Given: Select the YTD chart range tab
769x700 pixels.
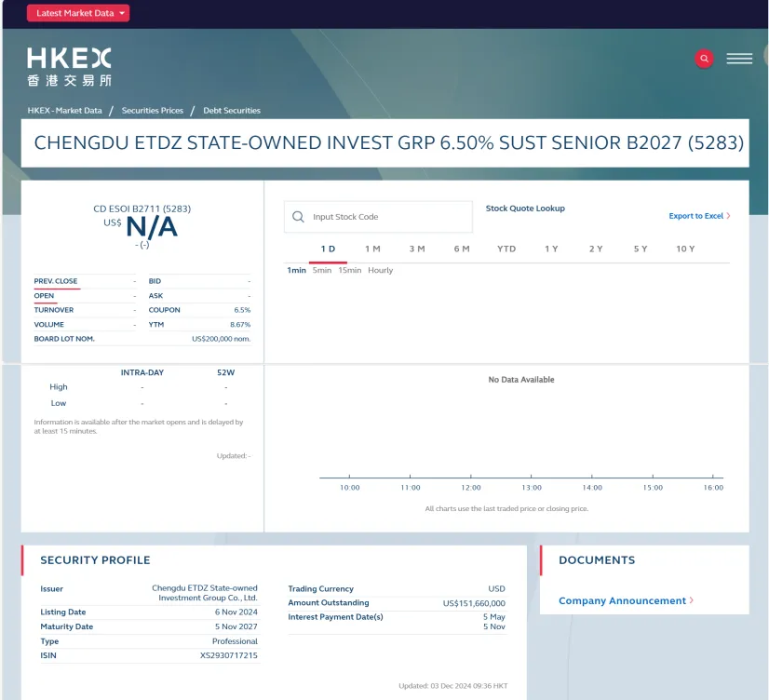Looking at the screenshot, I should coord(506,249).
